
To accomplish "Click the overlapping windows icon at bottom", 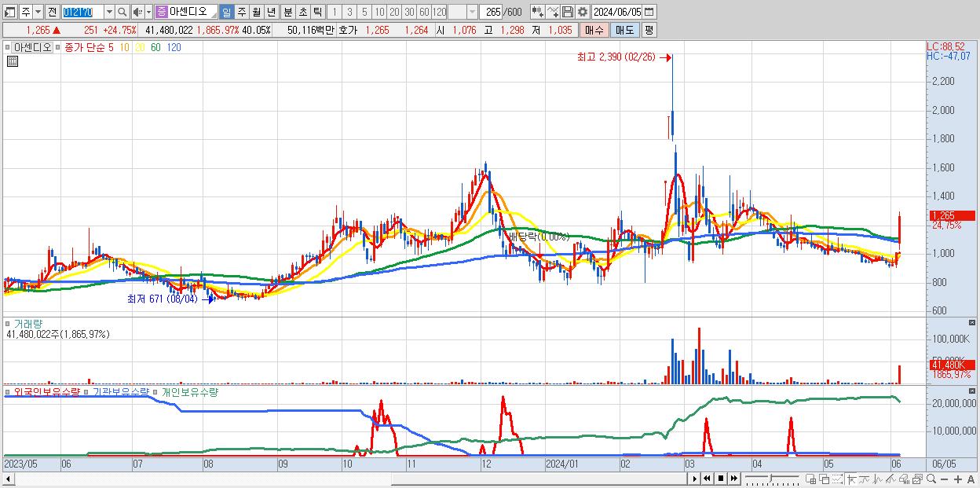I will pos(824,479).
